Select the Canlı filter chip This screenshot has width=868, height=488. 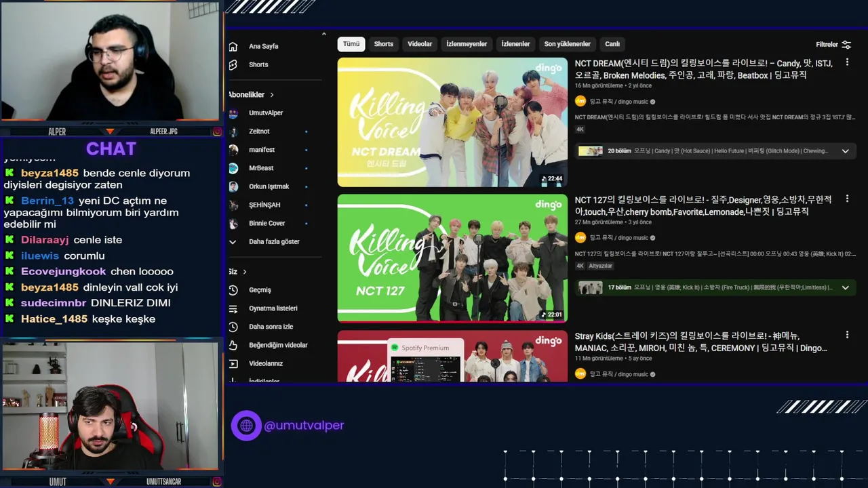[612, 44]
